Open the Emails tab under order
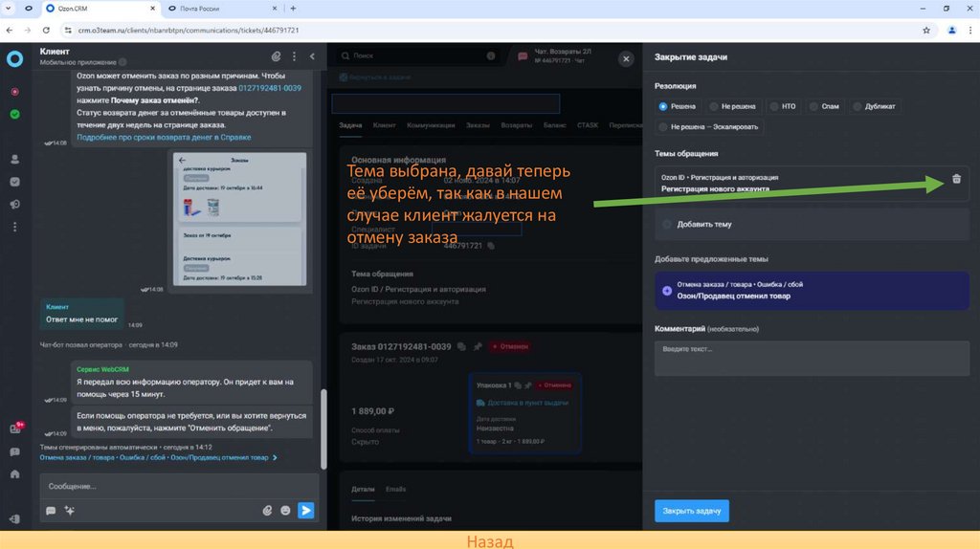980x549 pixels. tap(395, 489)
